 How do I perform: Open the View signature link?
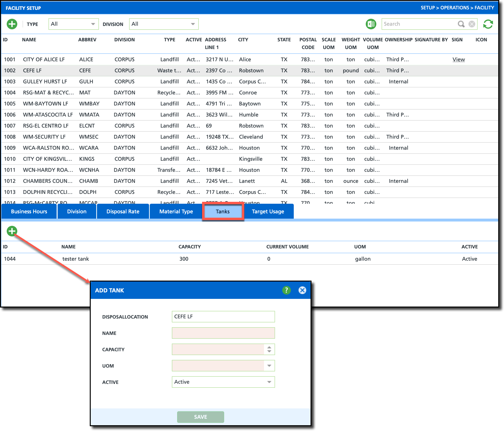(x=458, y=59)
